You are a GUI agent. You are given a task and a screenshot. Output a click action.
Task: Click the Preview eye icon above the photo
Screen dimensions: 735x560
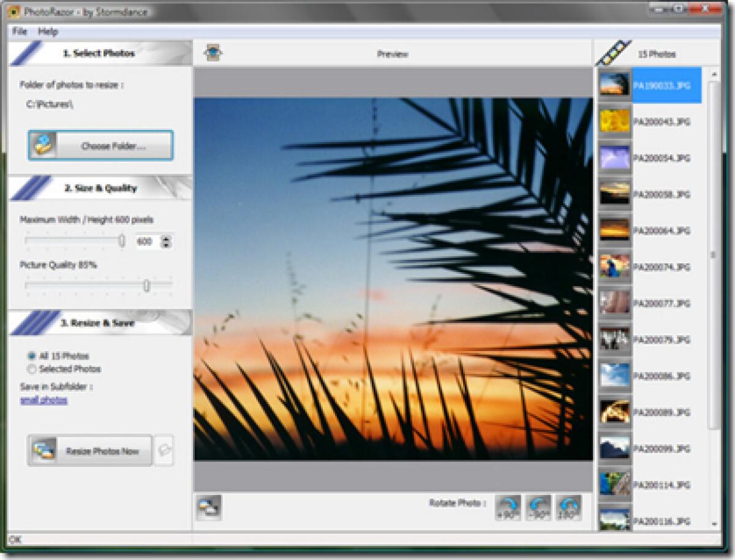click(x=214, y=53)
